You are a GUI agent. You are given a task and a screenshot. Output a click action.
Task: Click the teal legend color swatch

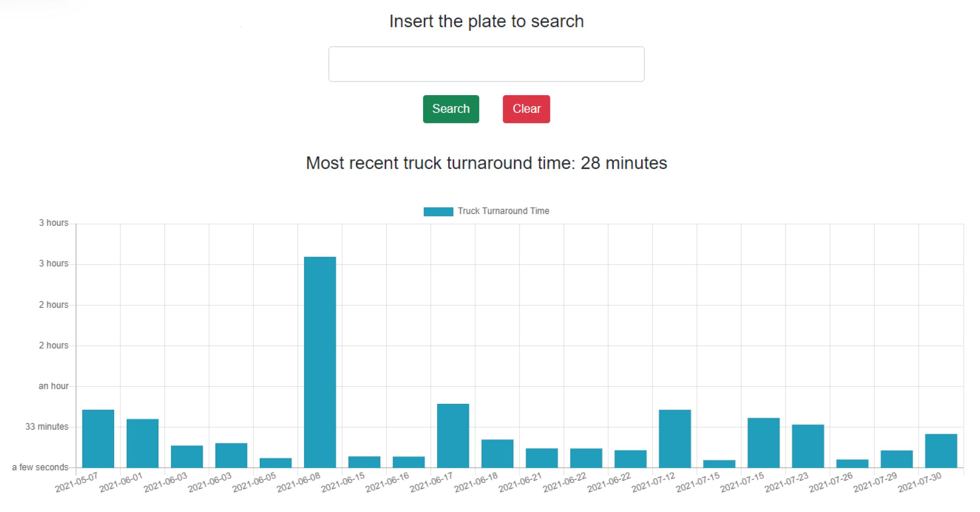click(x=438, y=211)
